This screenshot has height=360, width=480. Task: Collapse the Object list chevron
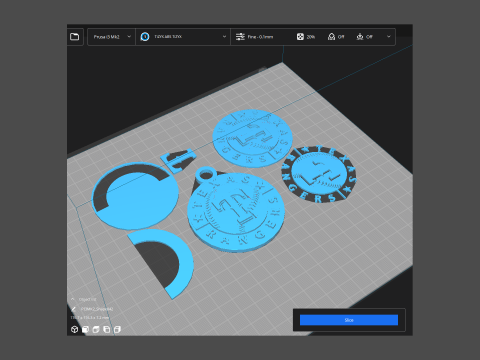click(73, 299)
